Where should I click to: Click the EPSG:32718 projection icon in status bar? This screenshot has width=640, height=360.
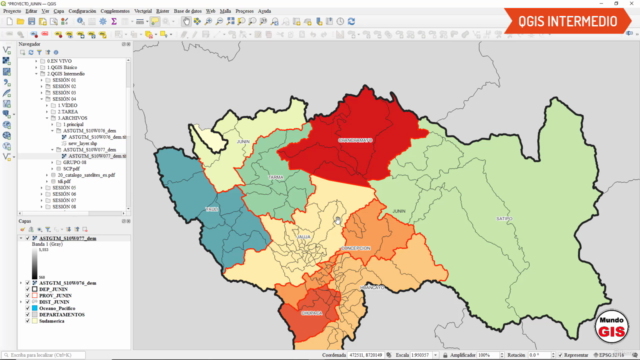pyautogui.click(x=596, y=355)
